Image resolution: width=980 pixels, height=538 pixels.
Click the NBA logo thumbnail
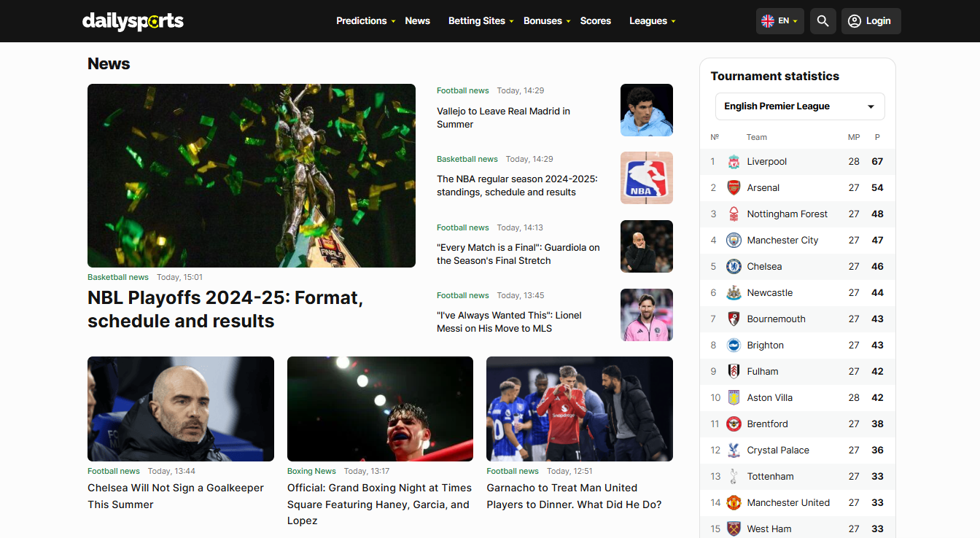(647, 178)
